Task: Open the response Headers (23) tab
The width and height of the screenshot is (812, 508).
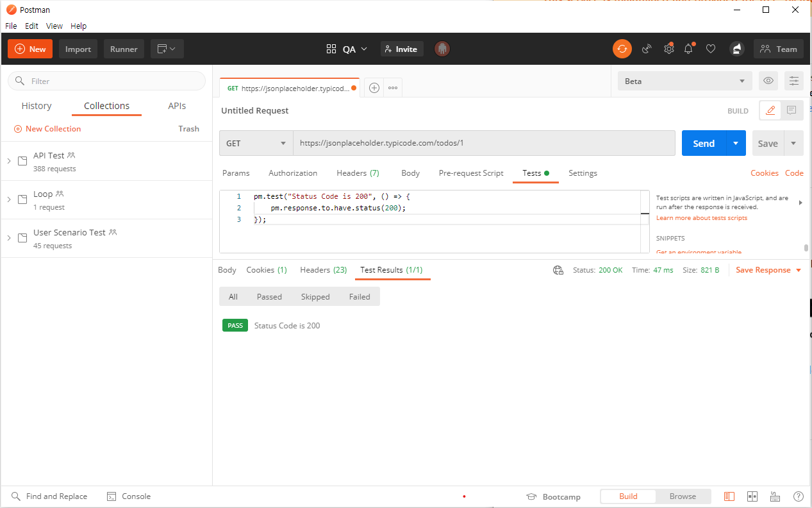Action: pyautogui.click(x=323, y=270)
